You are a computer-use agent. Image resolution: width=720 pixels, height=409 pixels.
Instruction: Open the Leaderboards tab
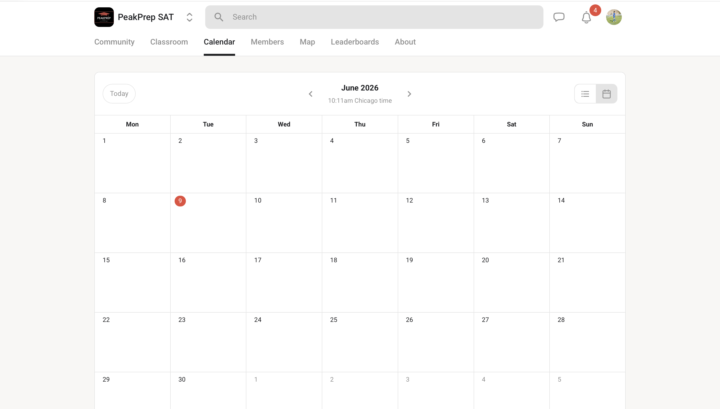point(355,42)
